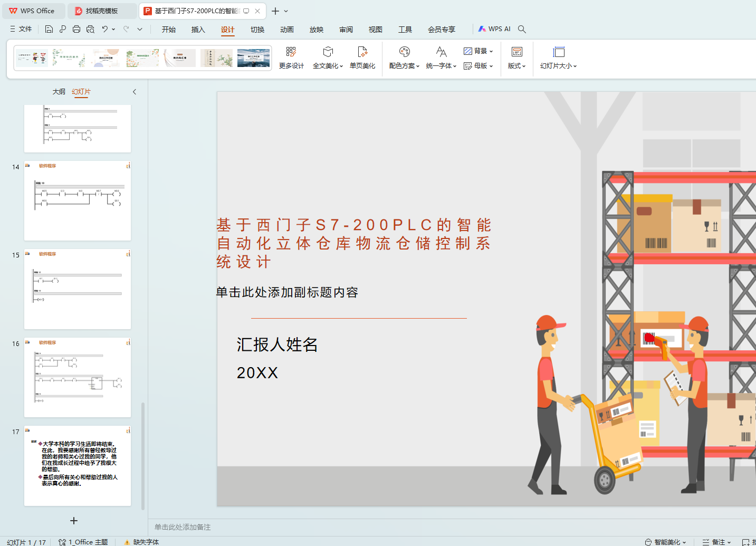Screen dimensions: 756x546
Task: Select slide 17 thank-you text thumbnail
Action: click(78, 466)
